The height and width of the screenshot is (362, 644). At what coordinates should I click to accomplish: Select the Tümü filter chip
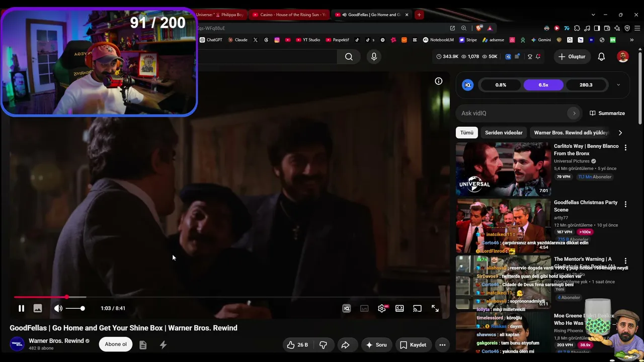[467, 133]
